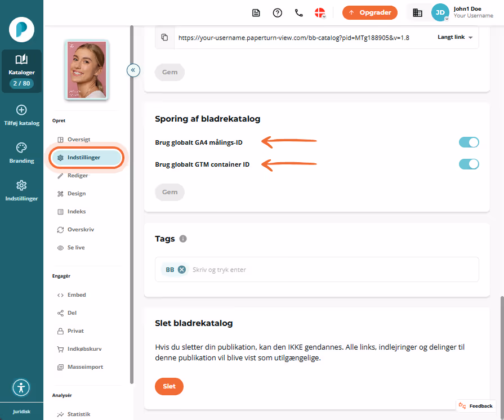
Task: Open documentation page icon in header
Action: [x=256, y=13]
